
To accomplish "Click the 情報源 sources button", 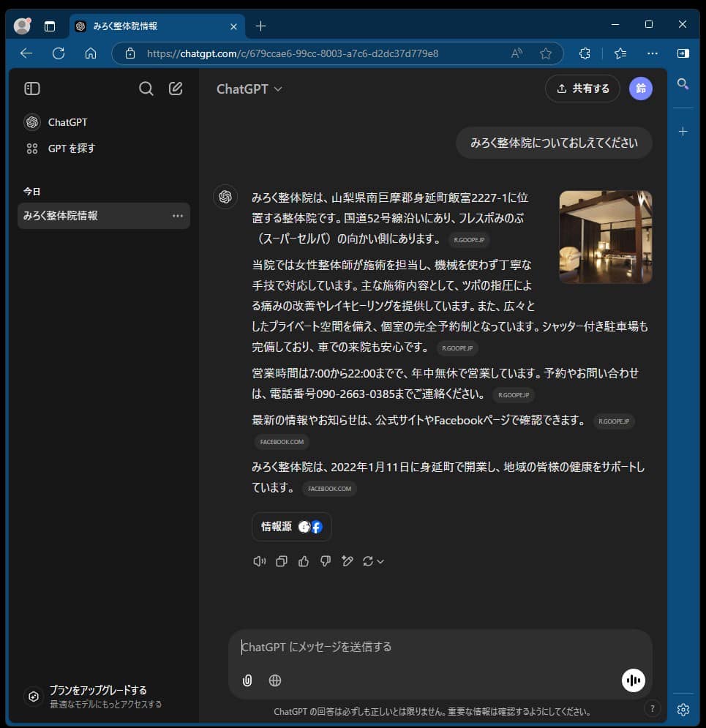I will tap(291, 527).
